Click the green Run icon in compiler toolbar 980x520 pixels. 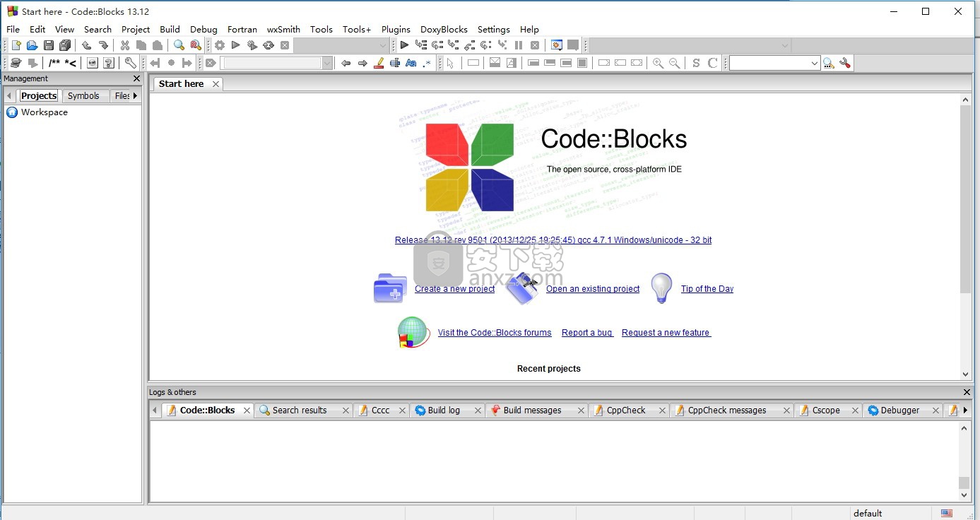(236, 45)
